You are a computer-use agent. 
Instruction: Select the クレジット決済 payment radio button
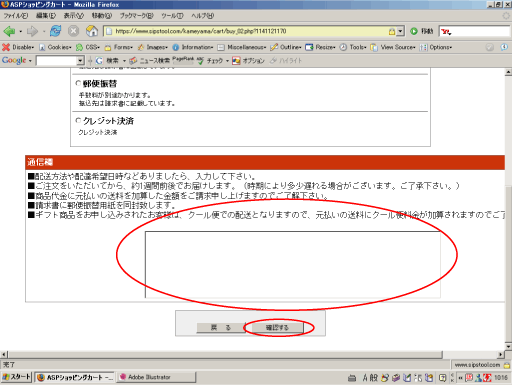[78, 120]
